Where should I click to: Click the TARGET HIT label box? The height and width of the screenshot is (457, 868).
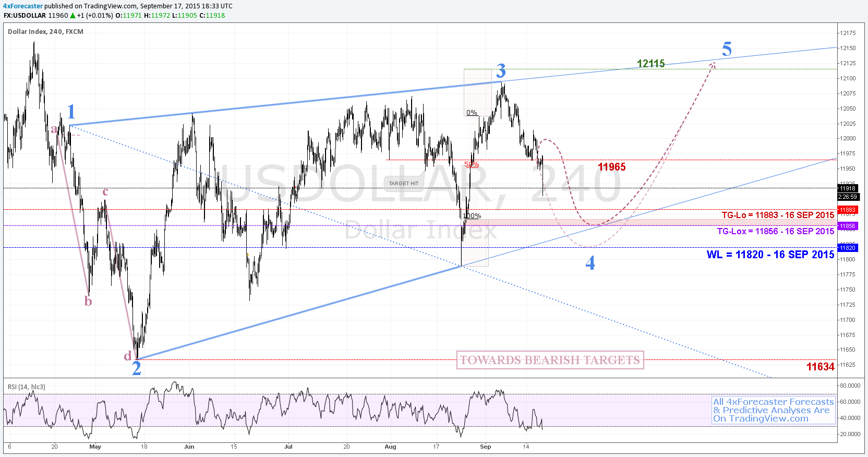pos(404,184)
